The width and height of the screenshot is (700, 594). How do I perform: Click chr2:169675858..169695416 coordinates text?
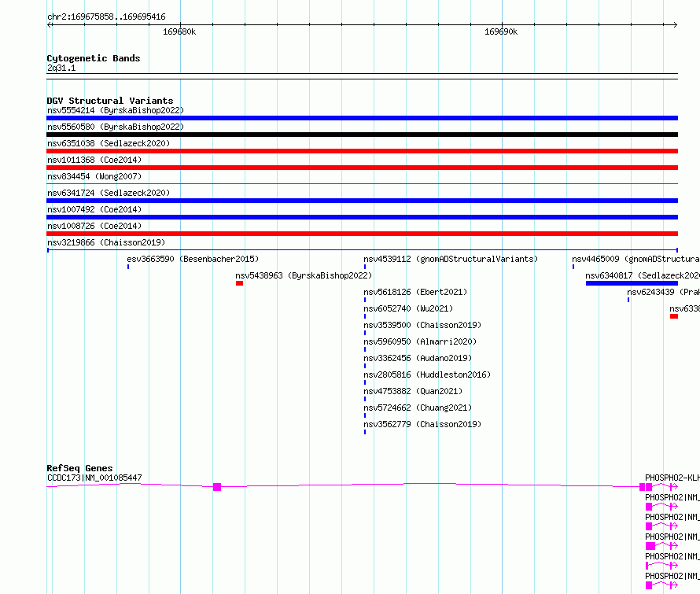pos(106,17)
